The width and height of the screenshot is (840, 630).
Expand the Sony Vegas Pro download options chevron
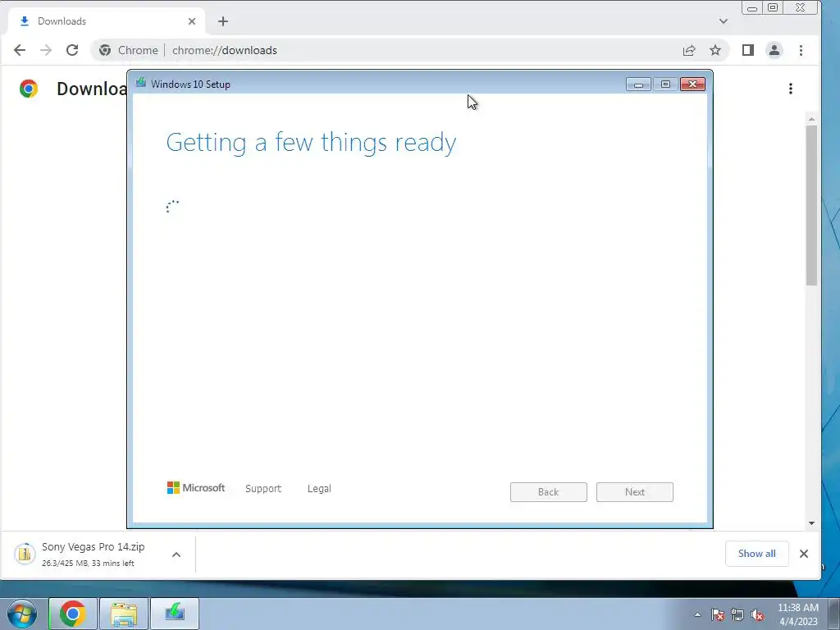point(176,555)
